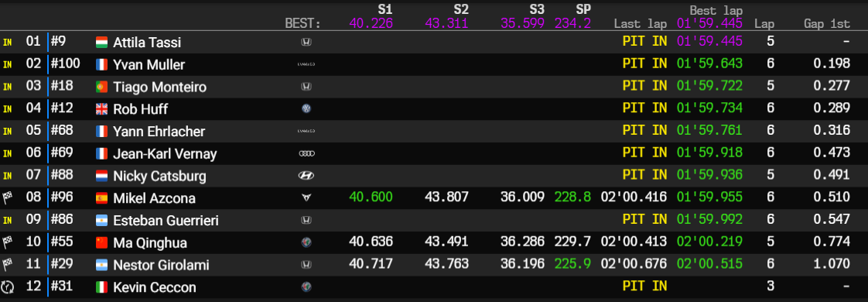Select driver name Esteban Guerrieri
The height and width of the screenshot is (302, 868).
(166, 221)
